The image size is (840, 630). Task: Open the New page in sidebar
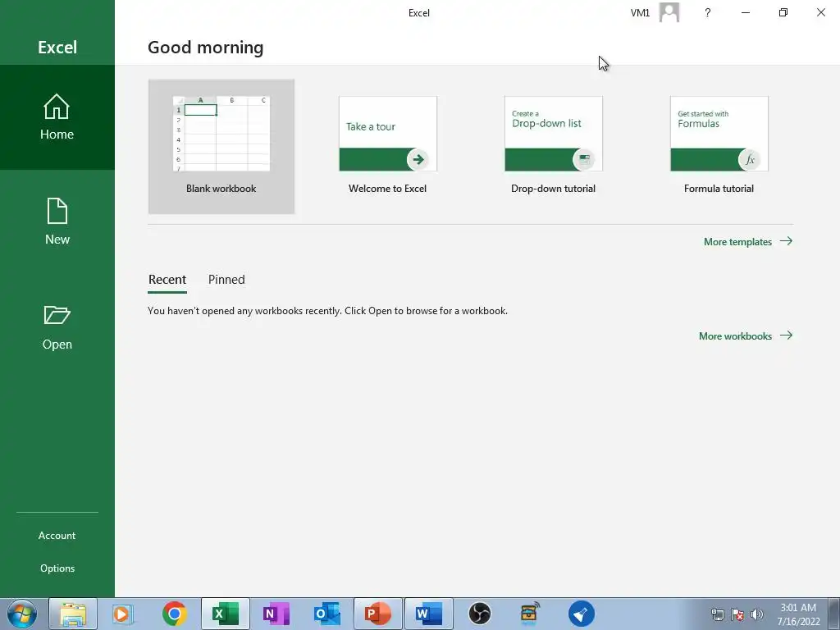57,221
